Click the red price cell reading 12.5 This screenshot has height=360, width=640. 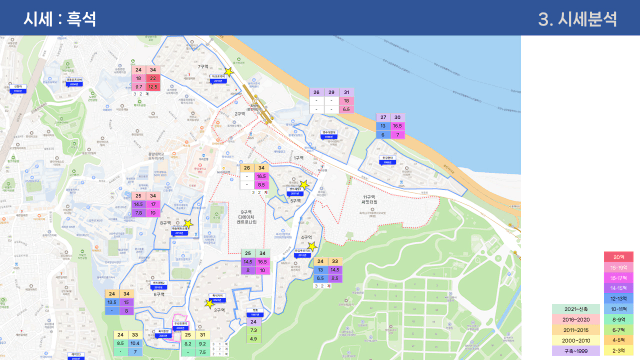click(x=153, y=87)
